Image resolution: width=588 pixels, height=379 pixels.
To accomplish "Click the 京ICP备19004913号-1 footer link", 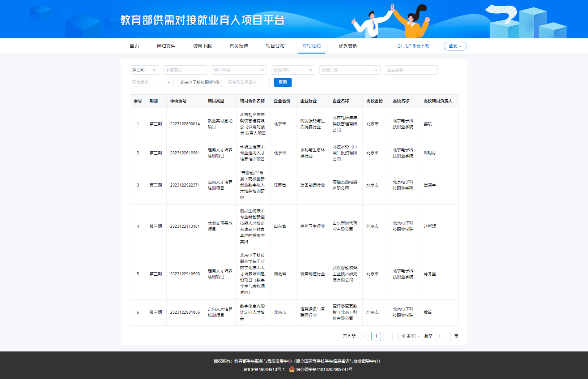I will (264, 369).
